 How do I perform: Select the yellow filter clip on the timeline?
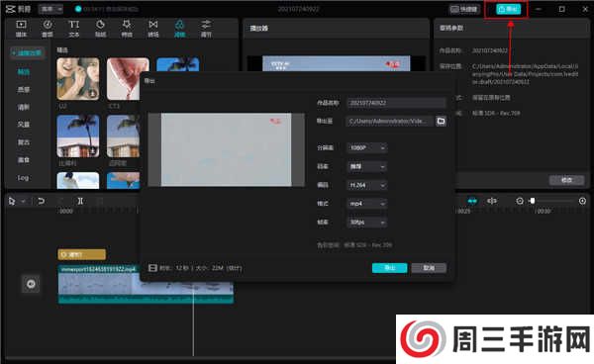pyautogui.click(x=81, y=254)
